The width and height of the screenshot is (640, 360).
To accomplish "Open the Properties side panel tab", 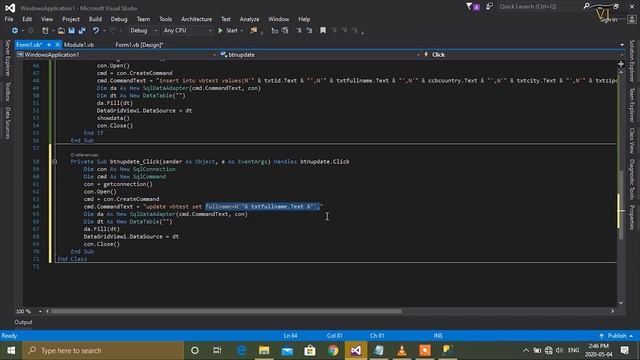I will [631, 218].
